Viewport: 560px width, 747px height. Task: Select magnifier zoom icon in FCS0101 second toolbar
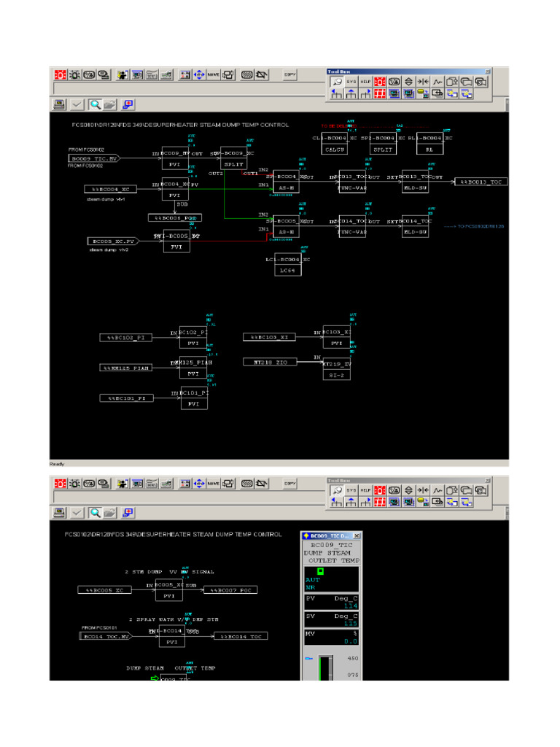tap(96, 104)
